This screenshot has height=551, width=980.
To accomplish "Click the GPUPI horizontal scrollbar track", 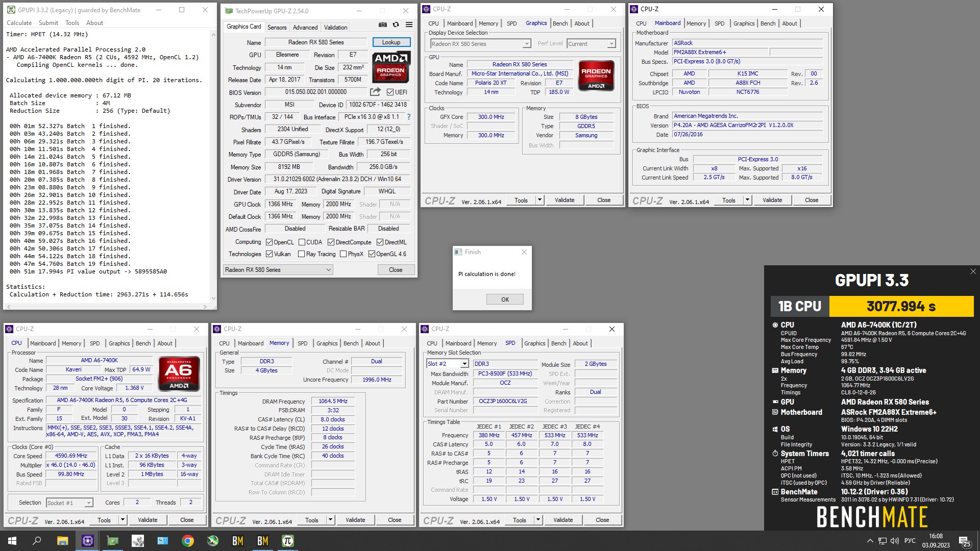I will tap(107, 307).
